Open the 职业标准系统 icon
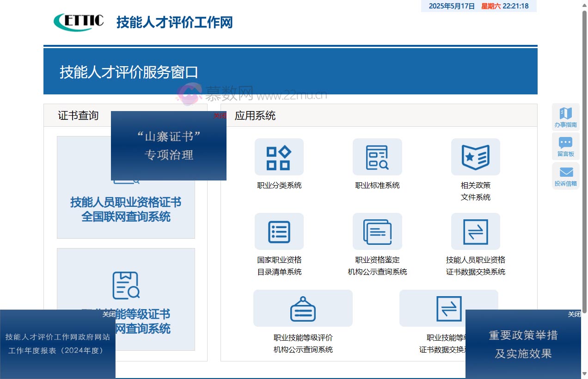588x379 pixels. click(377, 157)
